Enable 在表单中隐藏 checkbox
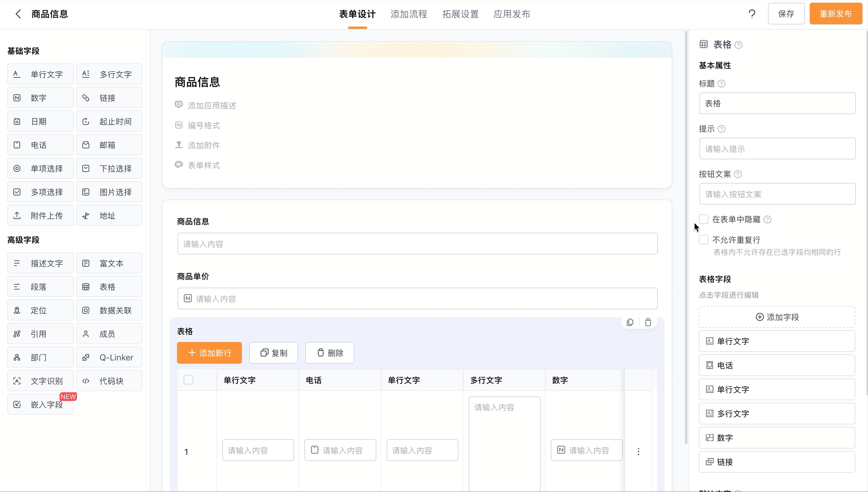Image resolution: width=868 pixels, height=492 pixels. point(704,219)
